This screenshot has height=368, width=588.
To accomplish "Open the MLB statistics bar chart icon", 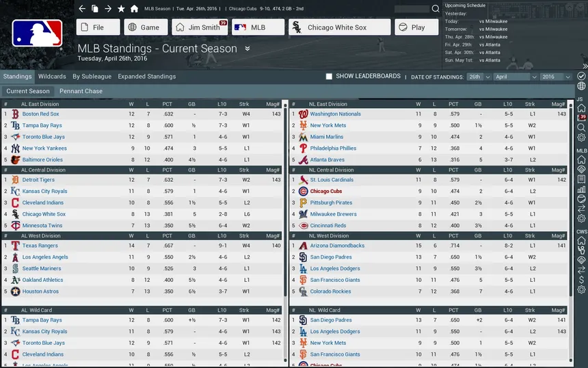I will pos(581,189).
